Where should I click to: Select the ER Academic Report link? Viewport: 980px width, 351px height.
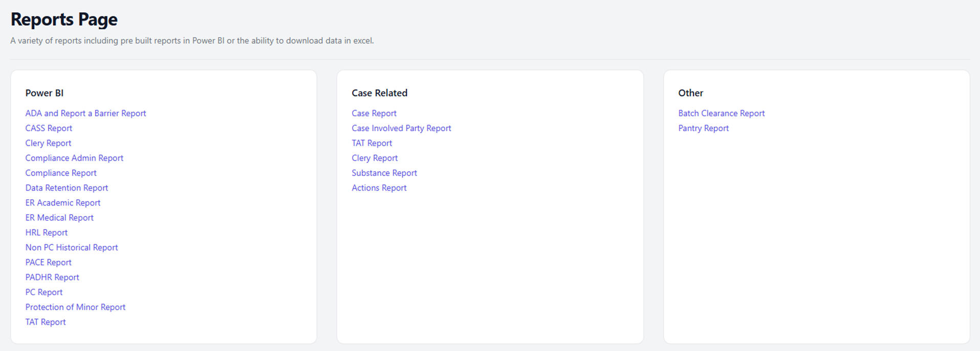63,202
